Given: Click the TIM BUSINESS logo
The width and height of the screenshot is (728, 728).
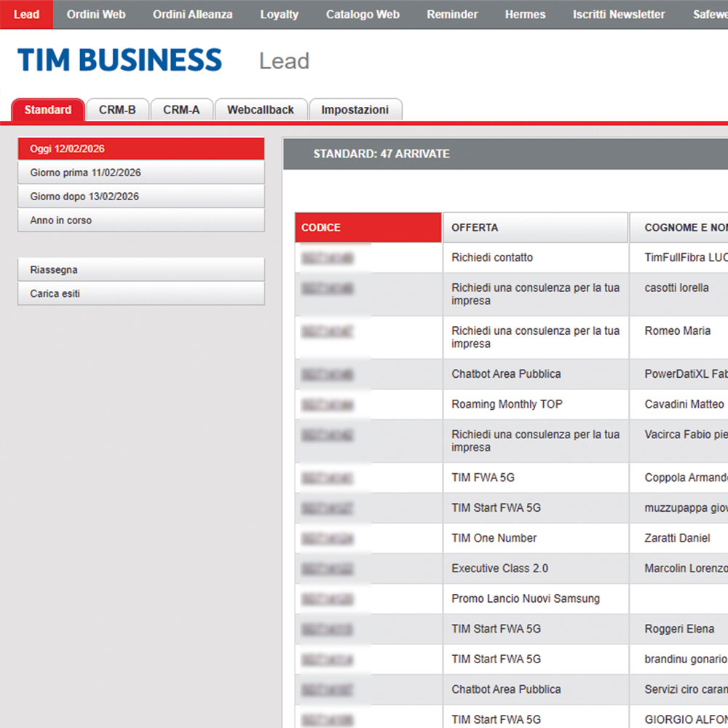Looking at the screenshot, I should coord(119,60).
